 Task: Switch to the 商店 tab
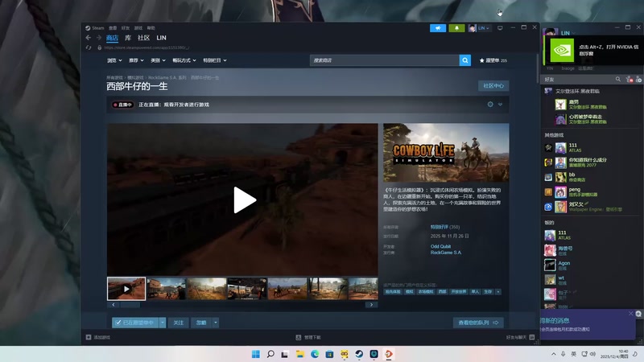click(112, 38)
